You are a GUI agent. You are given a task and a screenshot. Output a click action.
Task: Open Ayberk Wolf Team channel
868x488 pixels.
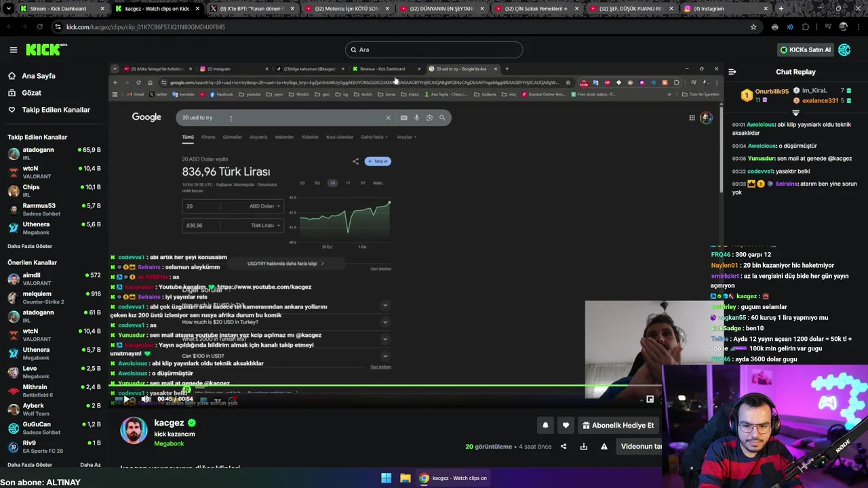tap(54, 409)
